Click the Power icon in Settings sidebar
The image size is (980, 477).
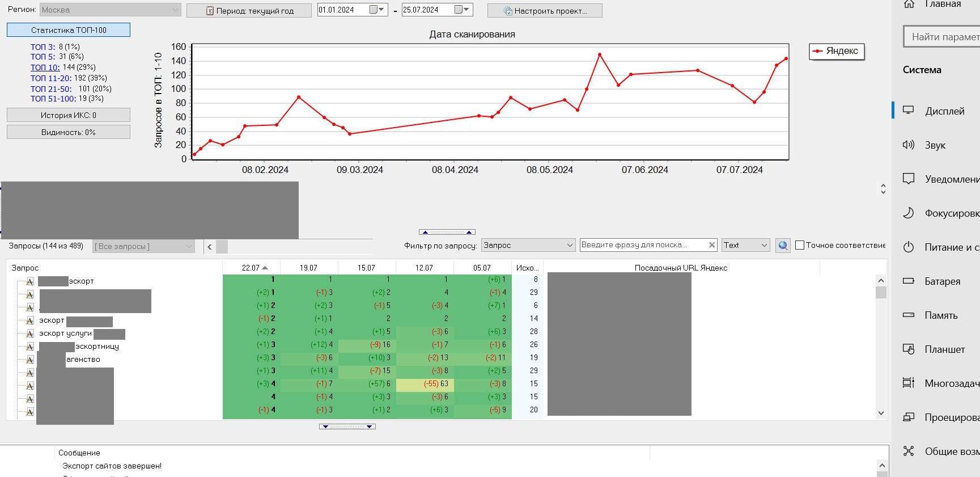point(909,247)
